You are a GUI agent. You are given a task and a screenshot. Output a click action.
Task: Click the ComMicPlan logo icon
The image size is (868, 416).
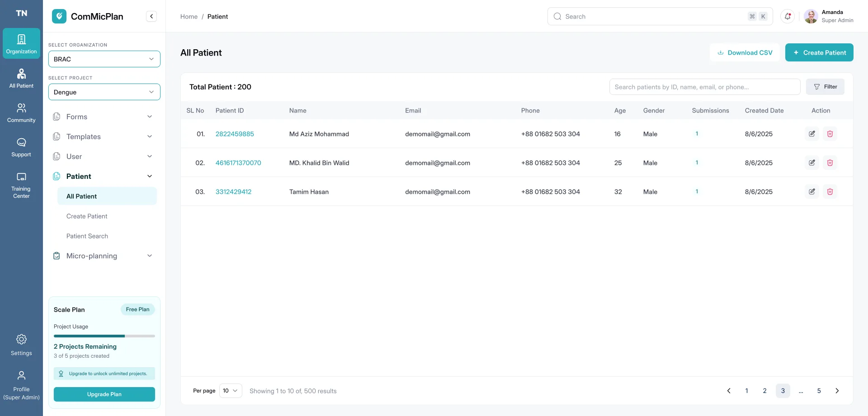[x=59, y=16]
